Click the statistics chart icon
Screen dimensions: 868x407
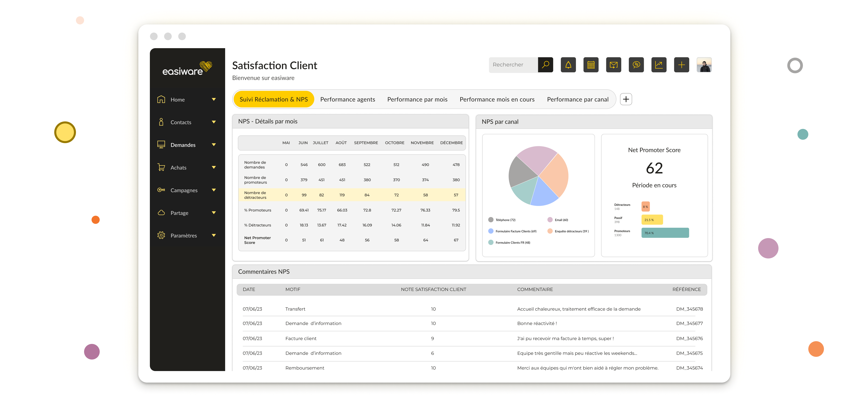pyautogui.click(x=659, y=65)
